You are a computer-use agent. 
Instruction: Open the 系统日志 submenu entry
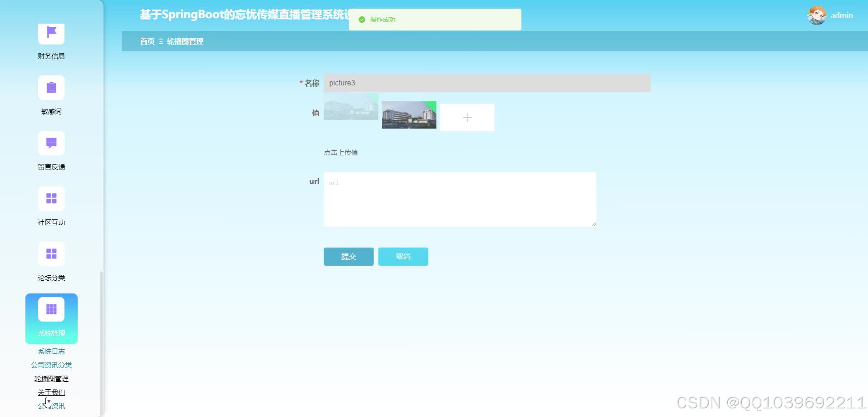click(x=51, y=351)
